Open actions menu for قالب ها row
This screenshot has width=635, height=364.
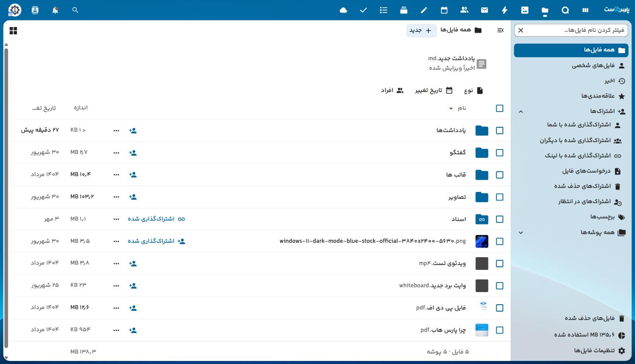pyautogui.click(x=116, y=174)
